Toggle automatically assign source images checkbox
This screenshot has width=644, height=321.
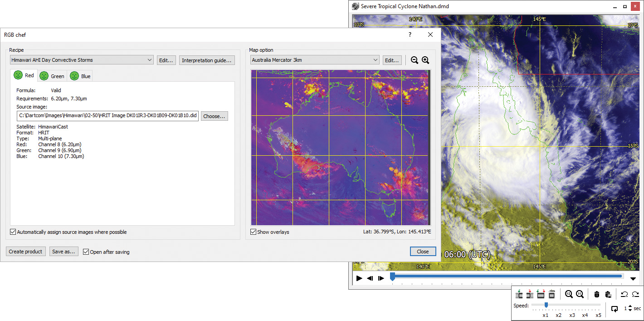coord(13,232)
